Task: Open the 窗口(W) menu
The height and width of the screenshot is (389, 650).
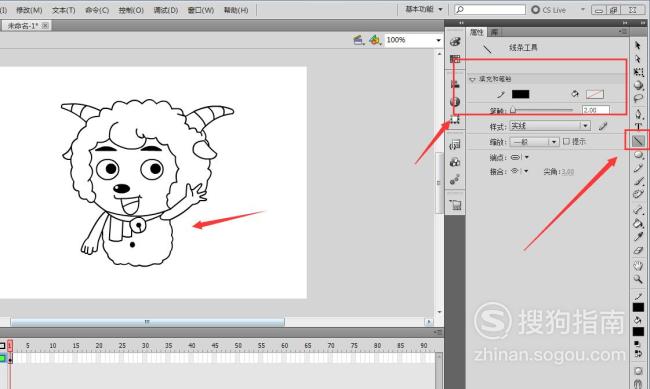Action: (x=201, y=10)
